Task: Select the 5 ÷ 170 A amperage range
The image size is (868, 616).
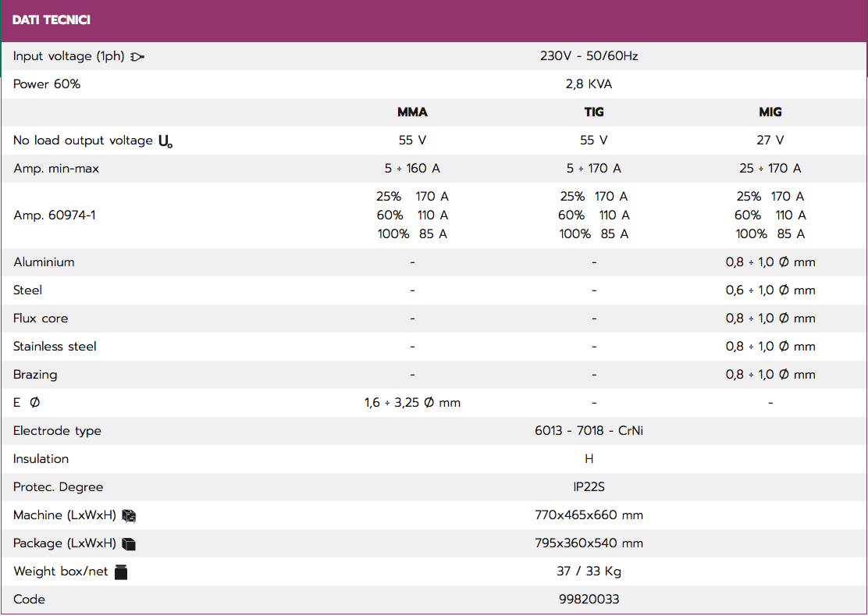Action: pyautogui.click(x=594, y=169)
